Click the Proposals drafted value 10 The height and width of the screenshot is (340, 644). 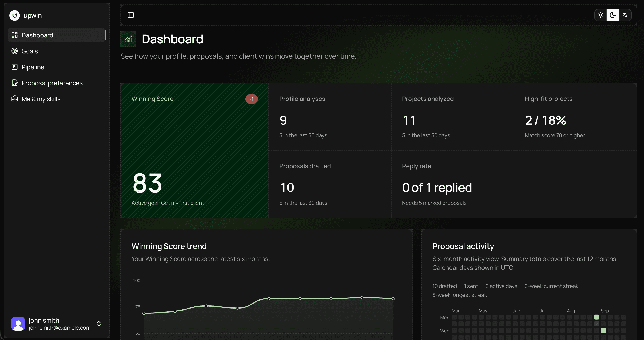pyautogui.click(x=287, y=188)
